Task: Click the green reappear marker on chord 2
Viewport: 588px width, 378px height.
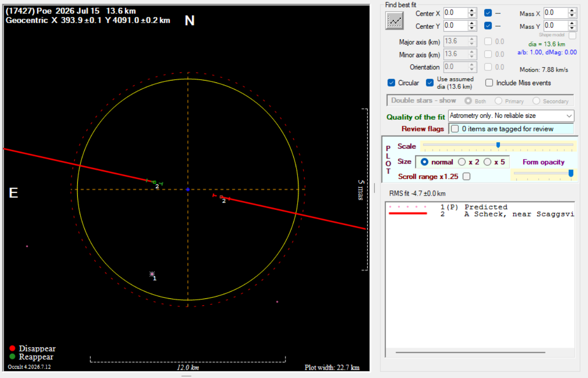Action: (155, 182)
